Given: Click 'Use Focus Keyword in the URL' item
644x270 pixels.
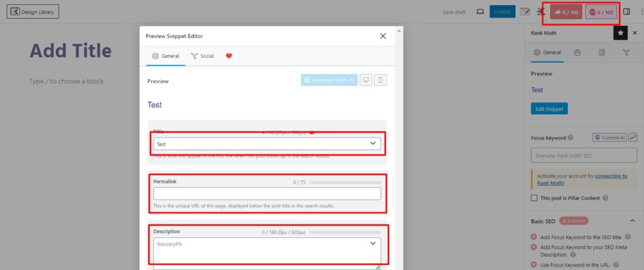Looking at the screenshot, I should point(575,265).
